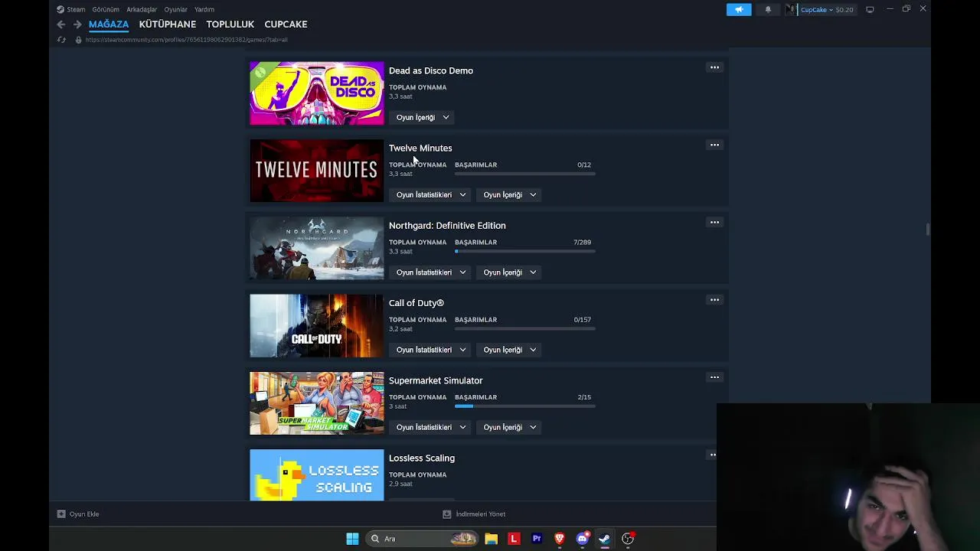Image resolution: width=980 pixels, height=551 pixels.
Task: Expand Oyun İstatistikleri for Call of Duty
Action: pyautogui.click(x=431, y=350)
